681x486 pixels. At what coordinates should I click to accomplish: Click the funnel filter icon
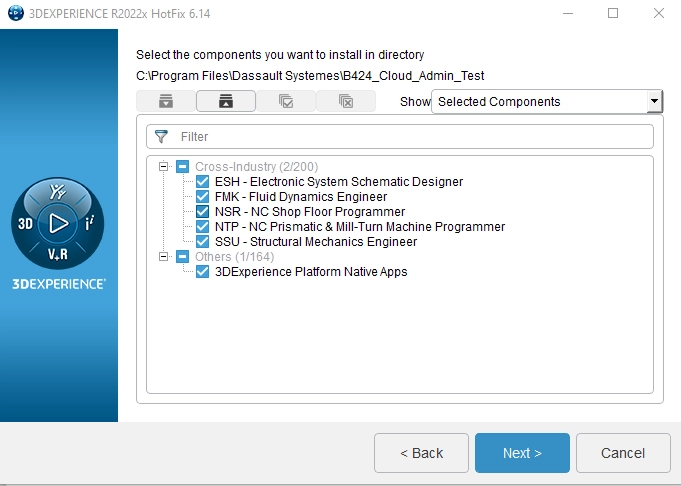point(162,136)
